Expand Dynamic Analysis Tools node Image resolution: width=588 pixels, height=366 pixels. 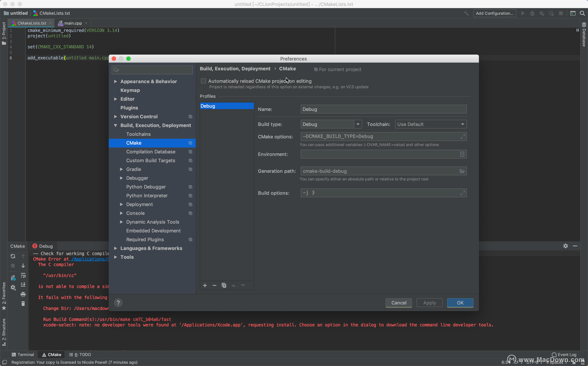tap(121, 222)
